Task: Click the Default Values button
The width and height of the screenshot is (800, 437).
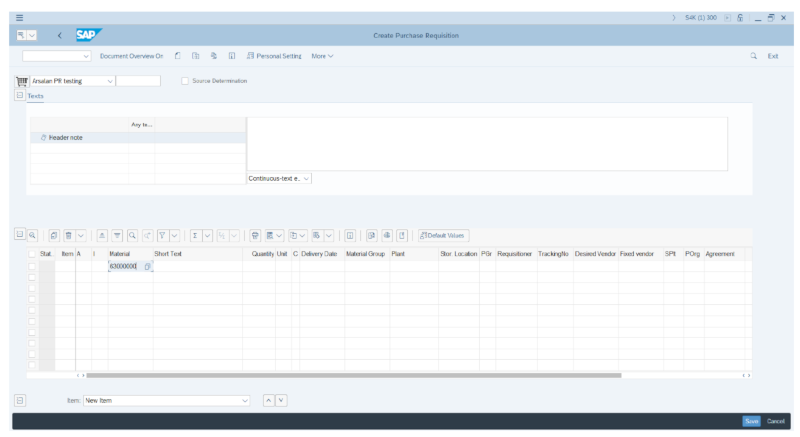Action: [x=444, y=235]
